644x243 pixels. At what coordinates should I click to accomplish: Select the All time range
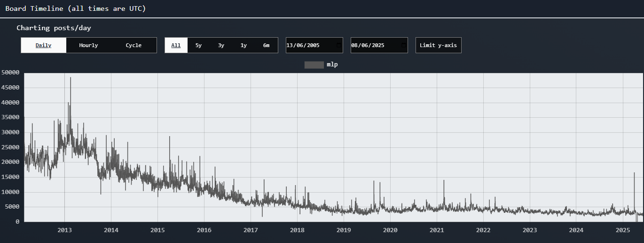coord(176,45)
